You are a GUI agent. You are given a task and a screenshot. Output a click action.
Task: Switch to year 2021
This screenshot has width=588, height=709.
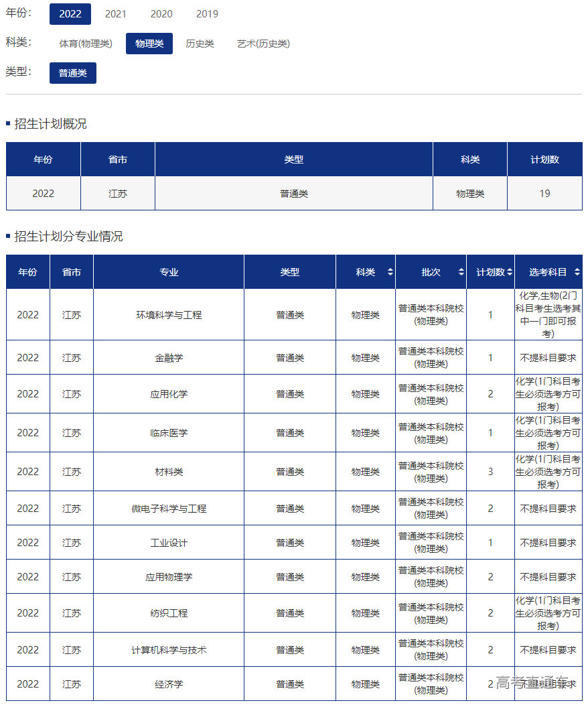116,14
